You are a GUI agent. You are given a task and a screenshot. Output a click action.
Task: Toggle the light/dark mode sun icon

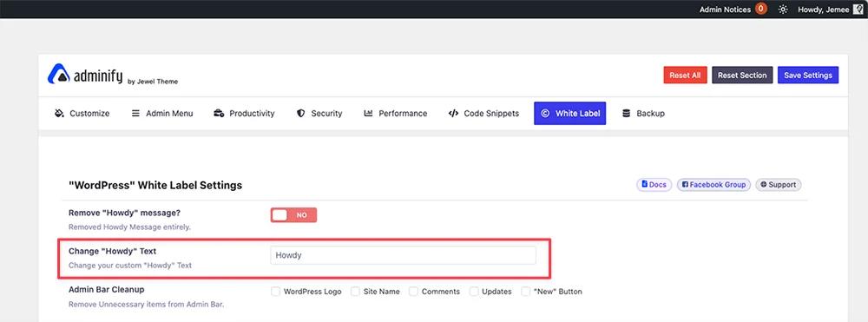783,10
